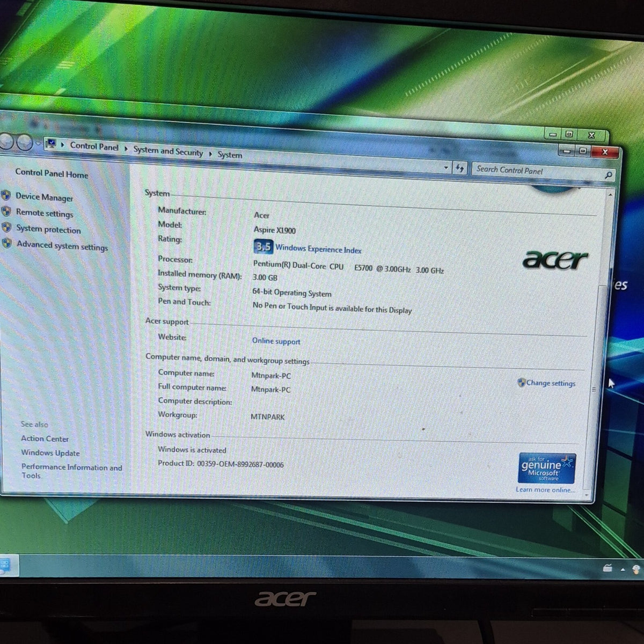Expand arrow after System and Security breadcrumb

210,154
